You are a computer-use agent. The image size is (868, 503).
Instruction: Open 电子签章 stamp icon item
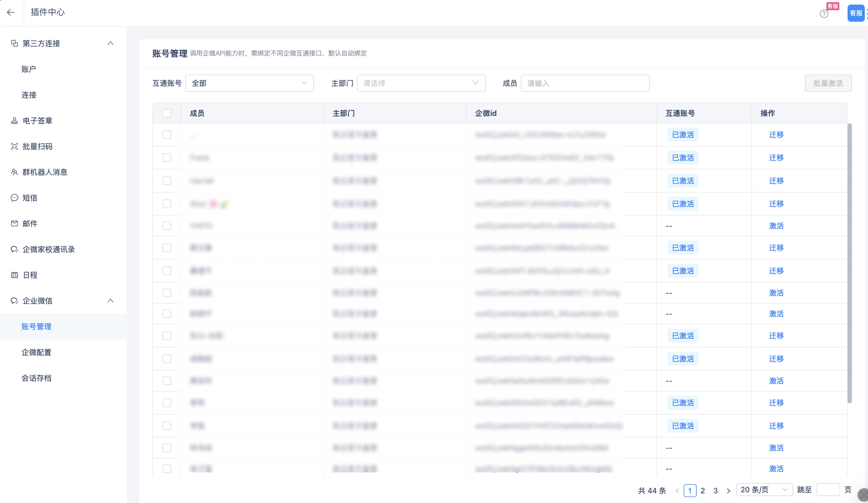[37, 120]
